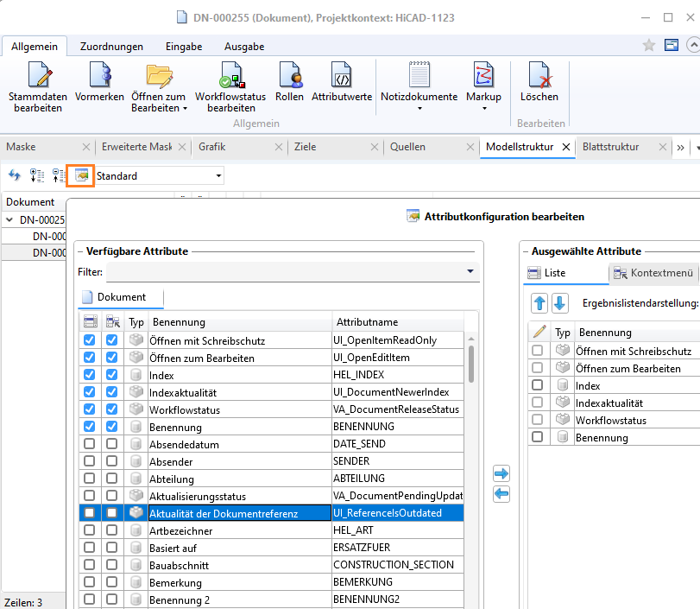
Task: Uncheck the first checkbox for Workflowstatus
Action: coord(89,409)
